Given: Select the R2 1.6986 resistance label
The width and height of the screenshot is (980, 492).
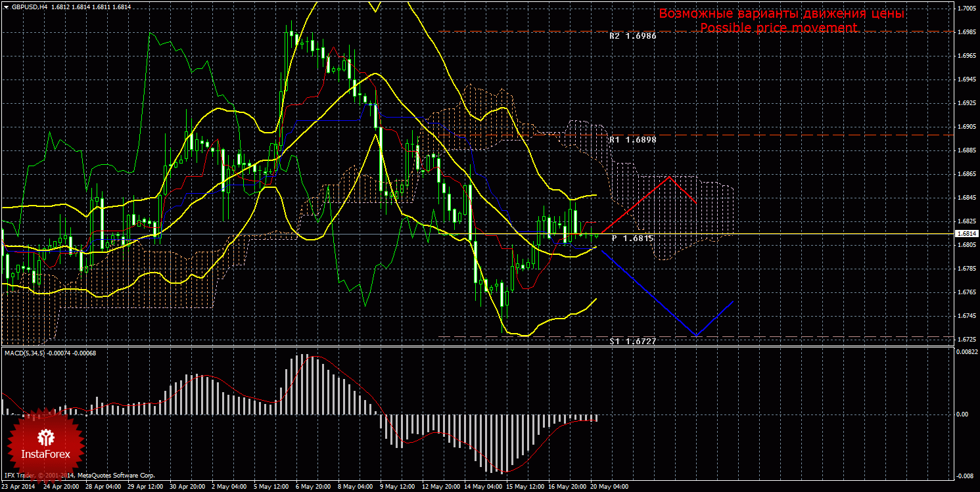Looking at the screenshot, I should [x=632, y=37].
